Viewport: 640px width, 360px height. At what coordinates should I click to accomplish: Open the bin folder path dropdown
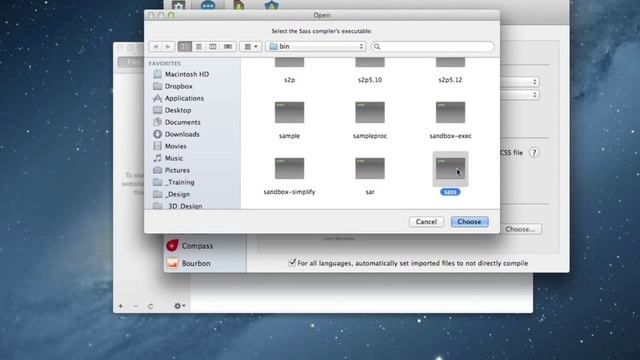pyautogui.click(x=316, y=47)
